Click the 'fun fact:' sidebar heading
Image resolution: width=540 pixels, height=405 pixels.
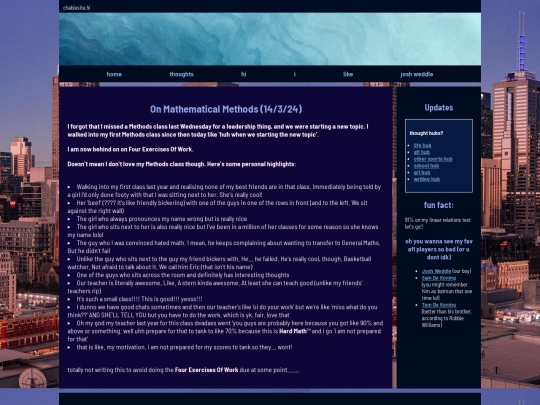tap(439, 205)
